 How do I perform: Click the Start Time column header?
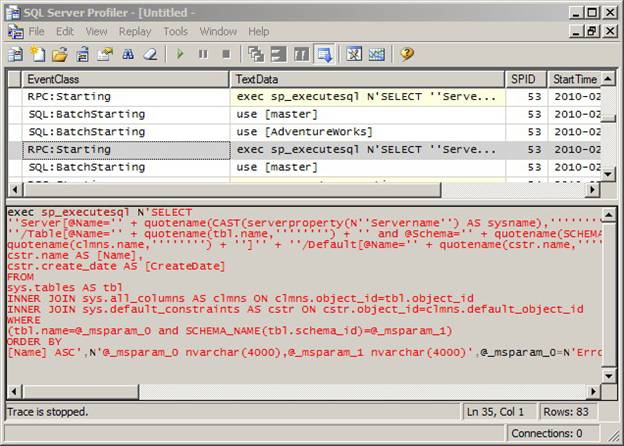[x=574, y=79]
